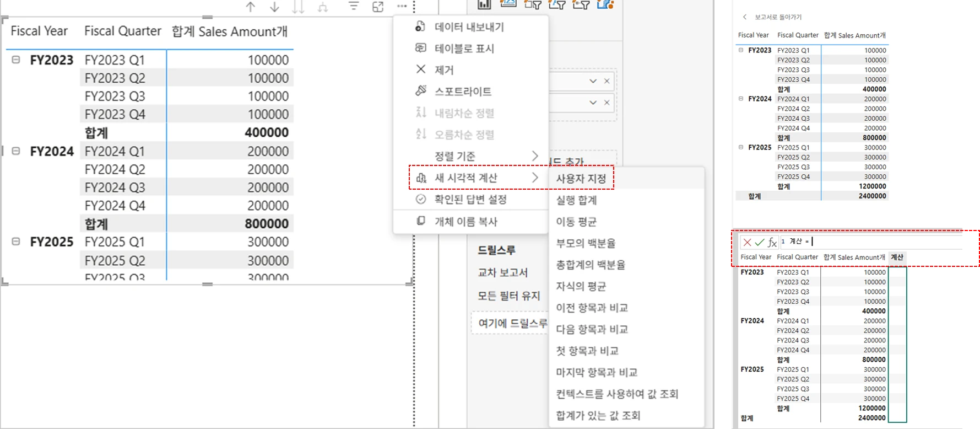980x429 pixels.
Task: Cancel the formula with red X
Action: 747,242
